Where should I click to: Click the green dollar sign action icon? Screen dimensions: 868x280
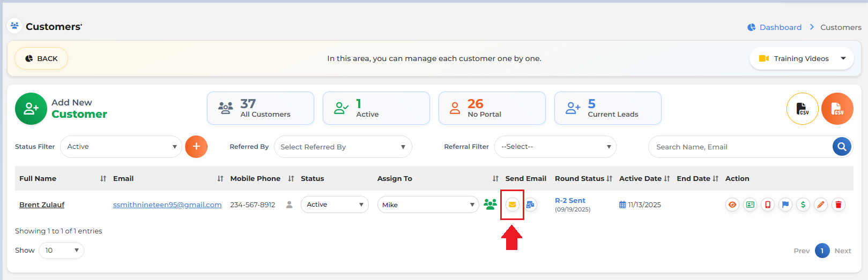(803, 205)
